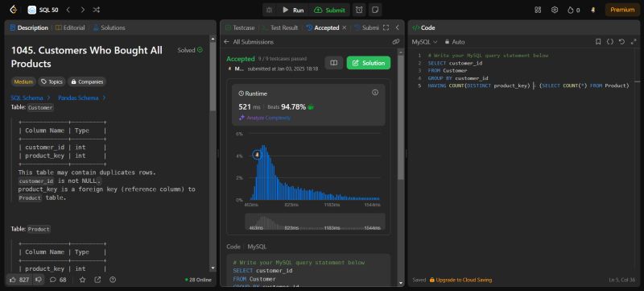Click the description panel scrollbar
This screenshot has height=291, width=644.
click(x=213, y=74)
